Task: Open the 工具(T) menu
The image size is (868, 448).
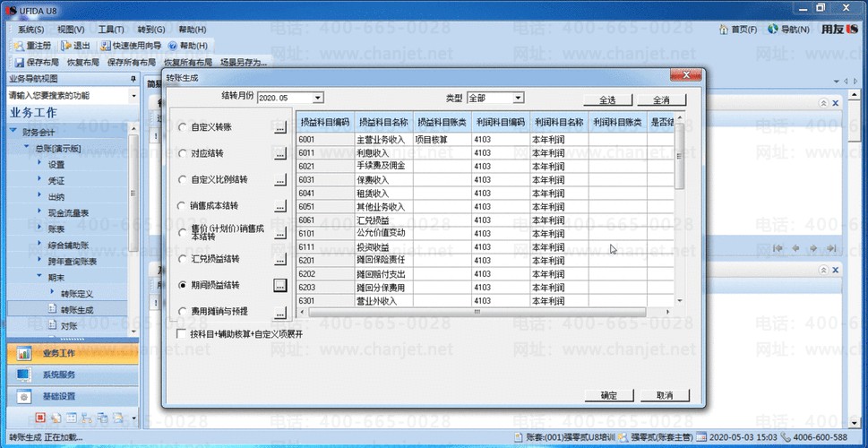Action: (111, 30)
